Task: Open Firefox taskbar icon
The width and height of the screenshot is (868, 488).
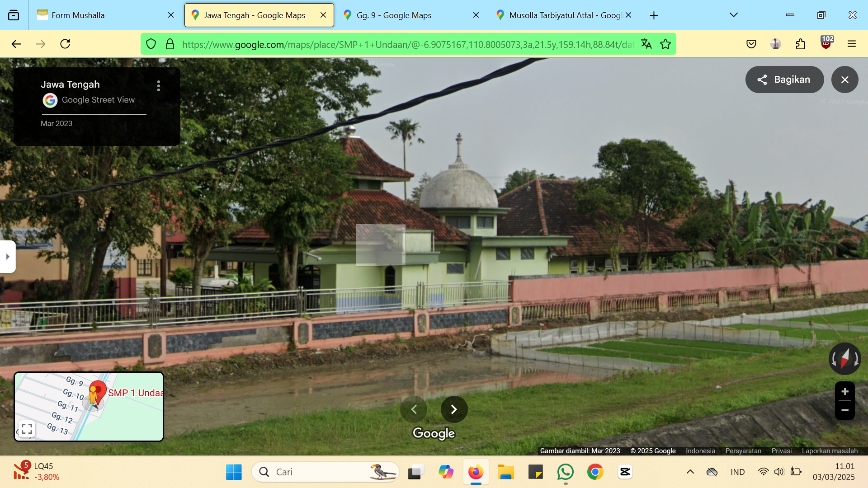Action: (476, 472)
